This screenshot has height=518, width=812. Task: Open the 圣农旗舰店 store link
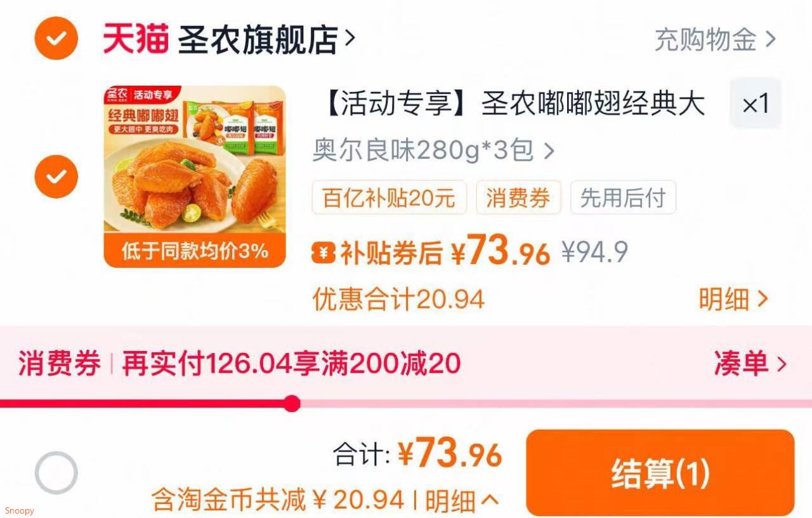point(258,39)
